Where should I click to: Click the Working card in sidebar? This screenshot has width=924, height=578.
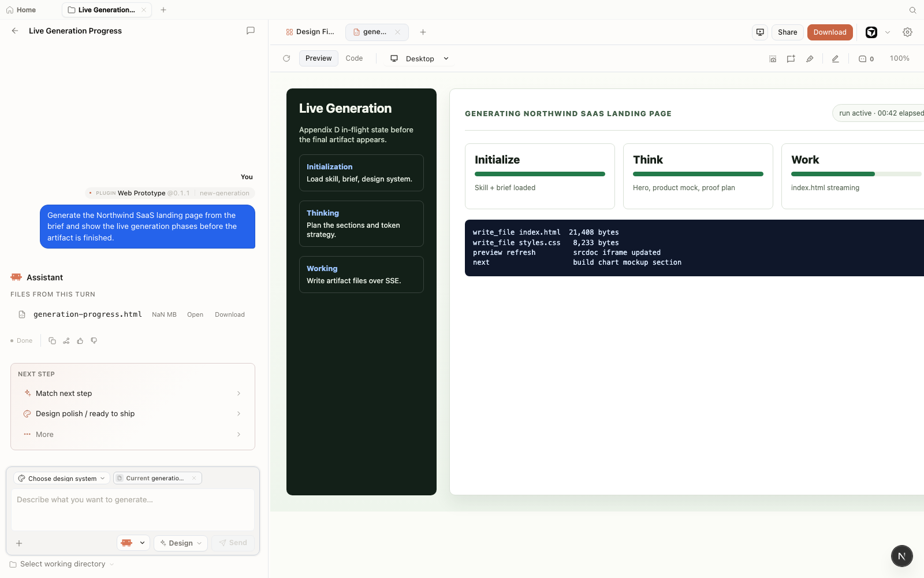point(362,275)
